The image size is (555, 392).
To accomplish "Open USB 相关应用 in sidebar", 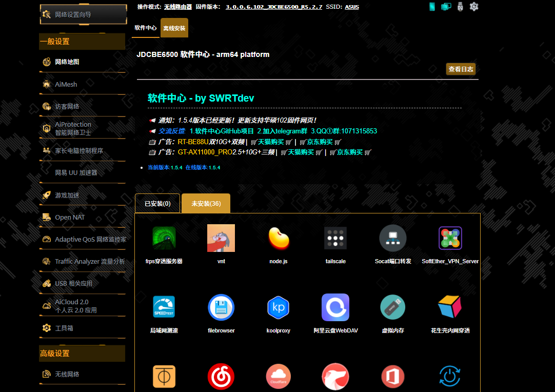I will click(83, 284).
